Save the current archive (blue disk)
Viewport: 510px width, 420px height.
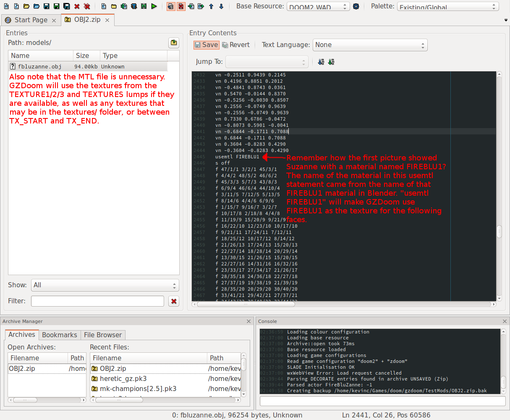coord(47,6)
